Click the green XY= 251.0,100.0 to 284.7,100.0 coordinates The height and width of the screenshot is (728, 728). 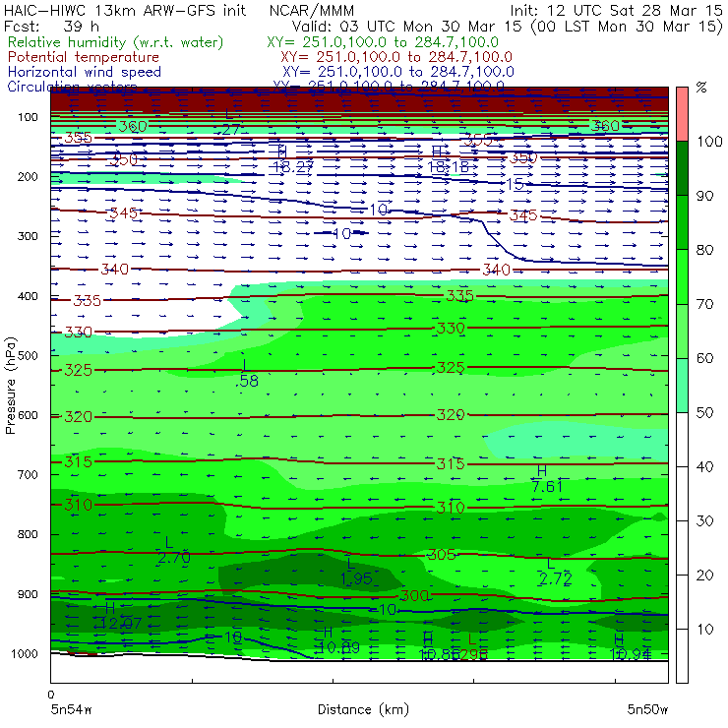coord(383,42)
